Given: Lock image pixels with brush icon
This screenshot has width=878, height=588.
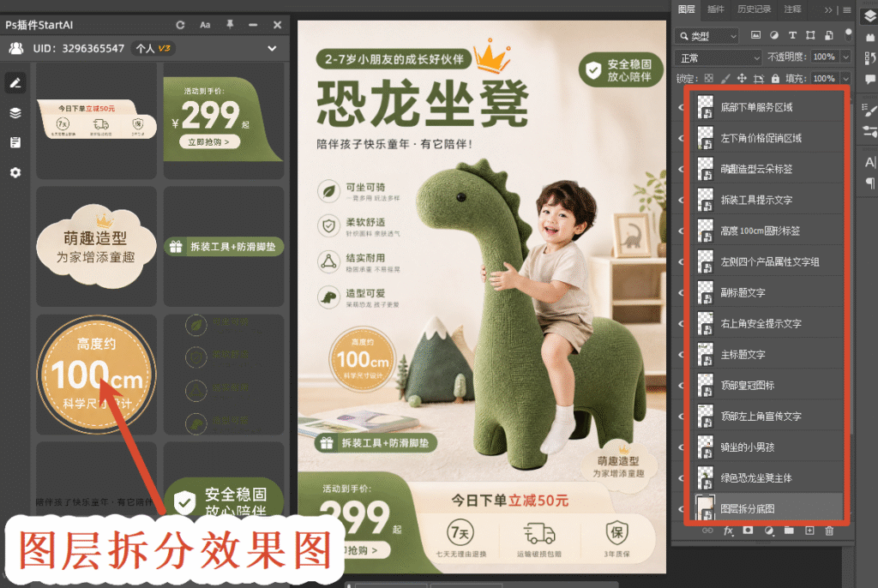Looking at the screenshot, I should coord(725,78).
